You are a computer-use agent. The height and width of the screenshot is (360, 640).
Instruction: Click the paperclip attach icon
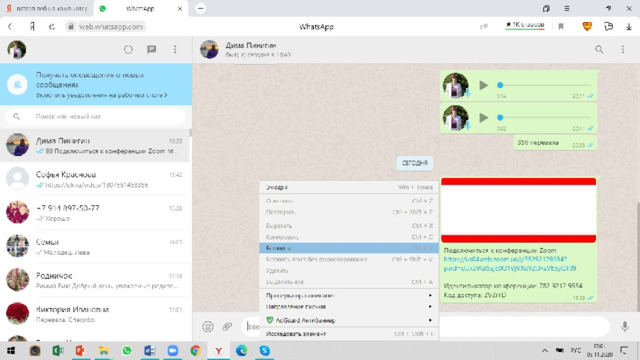coord(227,327)
